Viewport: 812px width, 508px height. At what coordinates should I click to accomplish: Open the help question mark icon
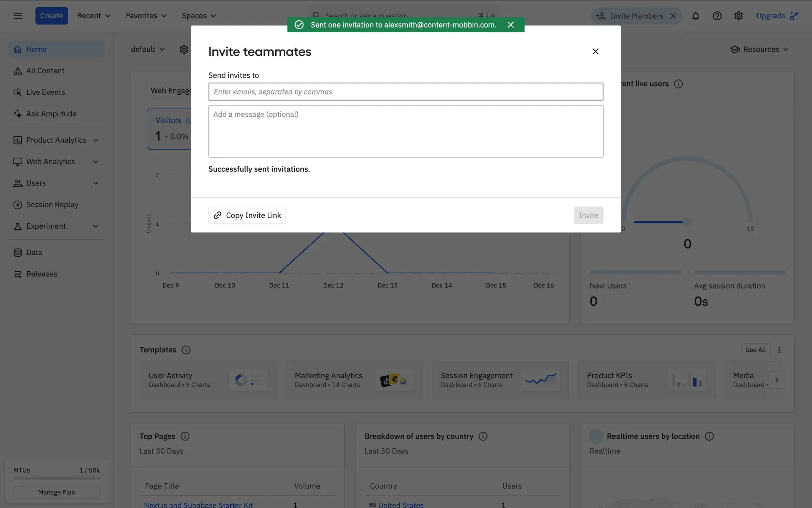[717, 16]
